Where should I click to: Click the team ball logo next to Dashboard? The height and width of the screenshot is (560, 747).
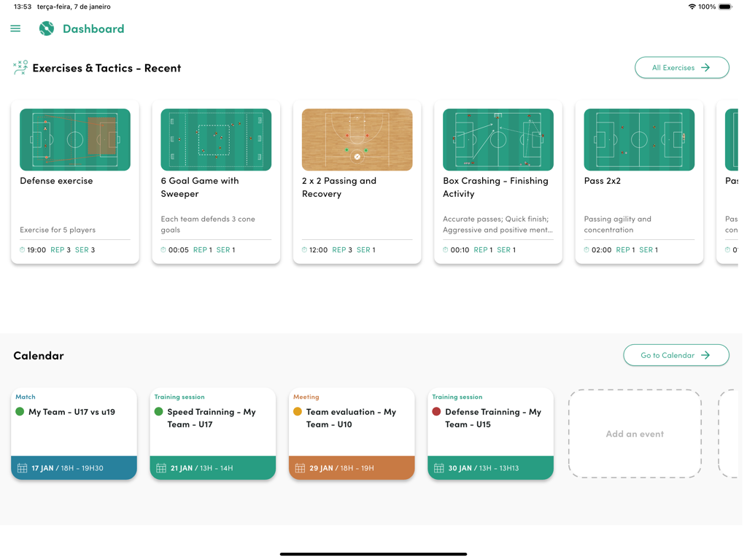(46, 28)
